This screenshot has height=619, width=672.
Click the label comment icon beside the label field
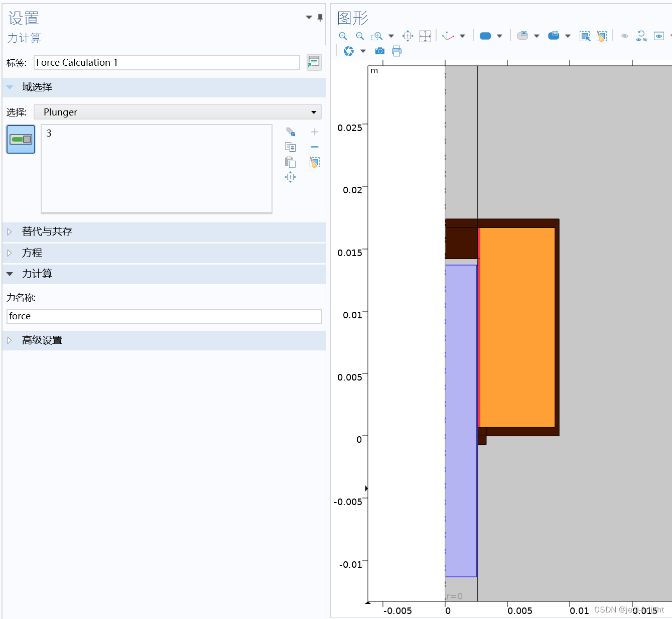pos(314,62)
